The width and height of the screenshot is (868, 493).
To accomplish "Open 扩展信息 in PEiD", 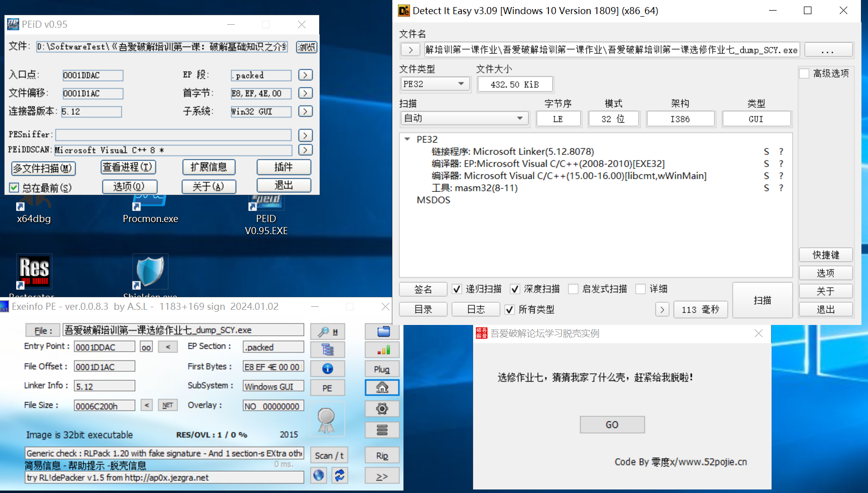I will coord(209,167).
